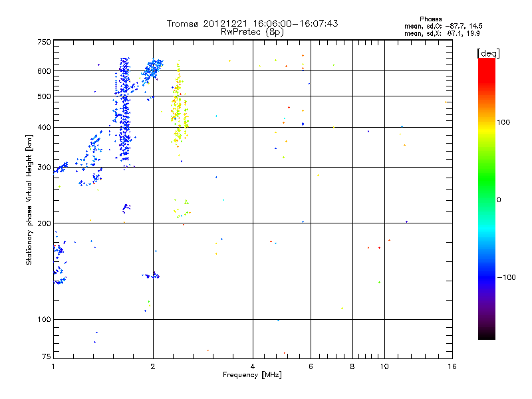
Task: Click the '750' y-axis tick label
Action: coord(44,42)
